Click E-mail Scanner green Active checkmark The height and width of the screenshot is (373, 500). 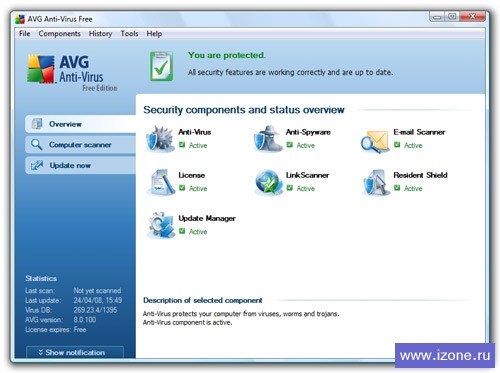pos(397,145)
